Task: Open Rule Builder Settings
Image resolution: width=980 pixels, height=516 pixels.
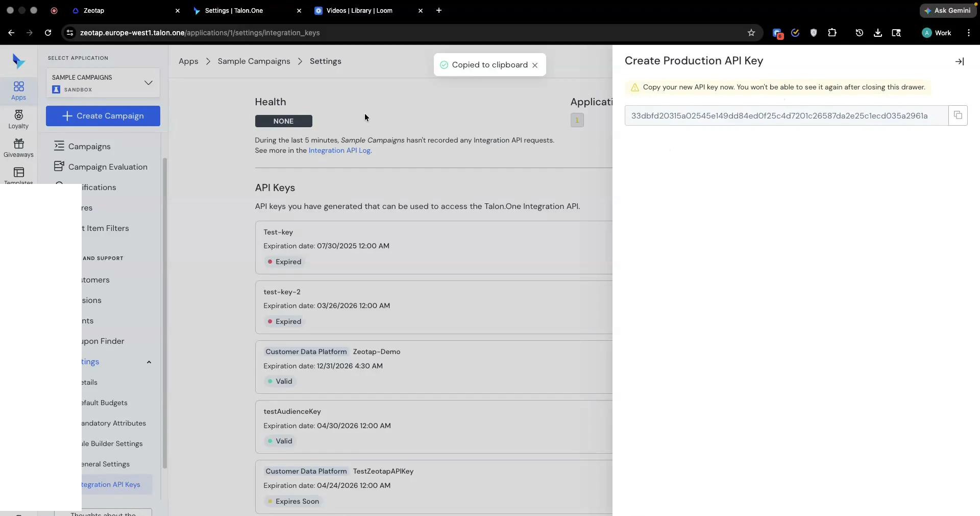Action: (112, 443)
